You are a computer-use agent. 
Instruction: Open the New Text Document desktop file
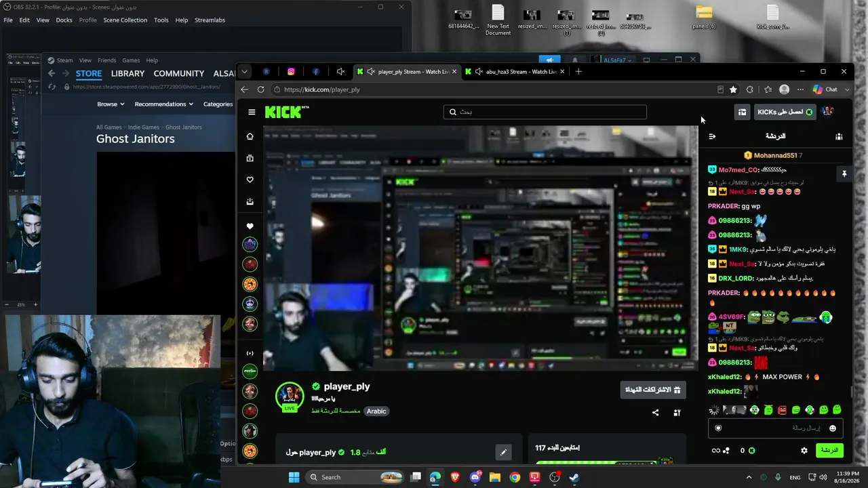498,20
